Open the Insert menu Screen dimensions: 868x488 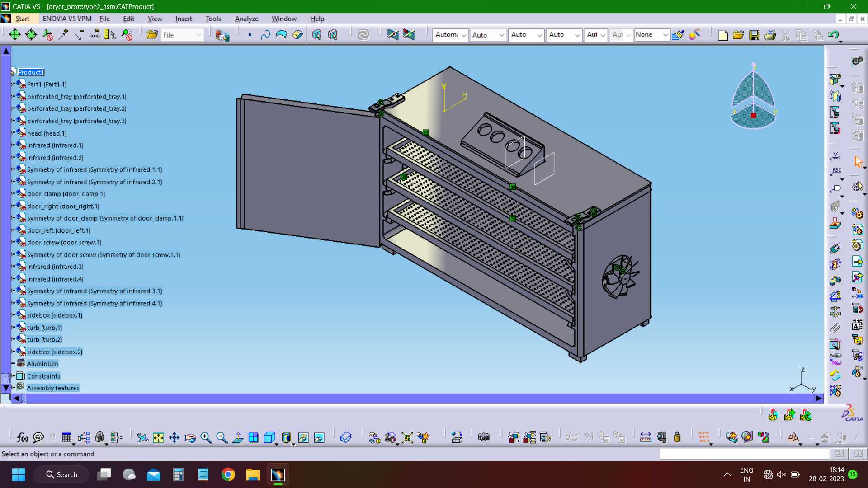pyautogui.click(x=184, y=19)
